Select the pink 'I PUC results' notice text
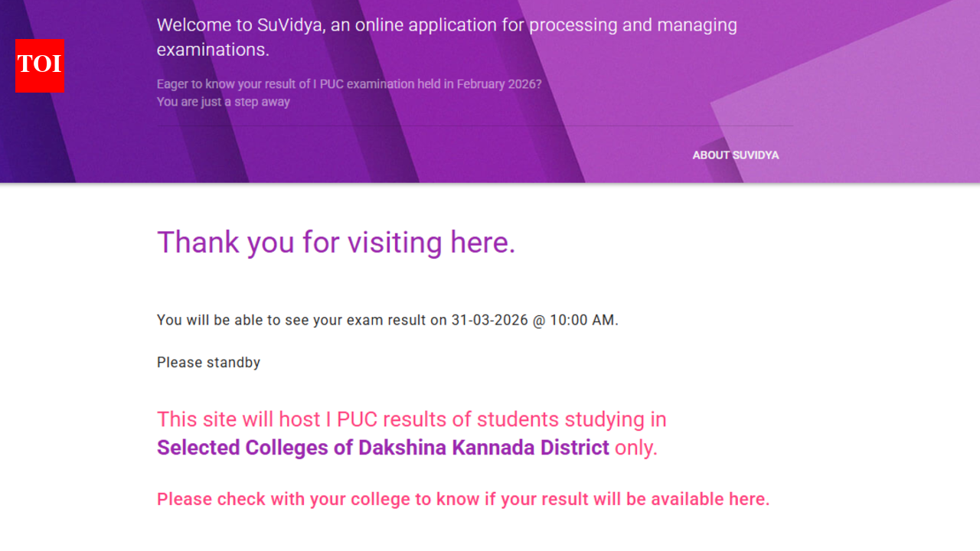This screenshot has height=551, width=980. (411, 419)
